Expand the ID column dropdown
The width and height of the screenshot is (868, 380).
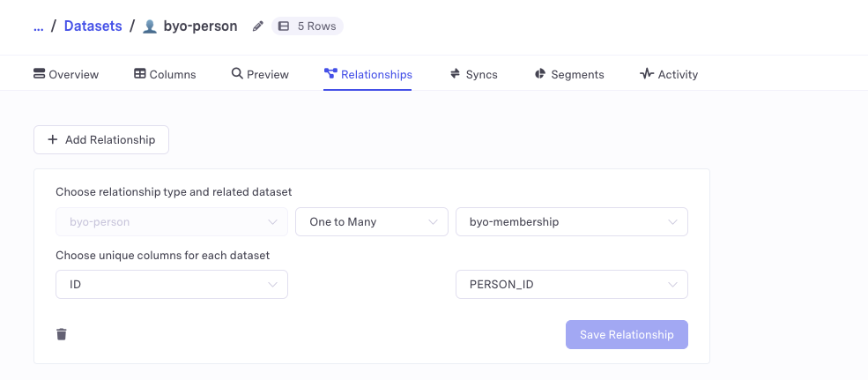click(172, 285)
